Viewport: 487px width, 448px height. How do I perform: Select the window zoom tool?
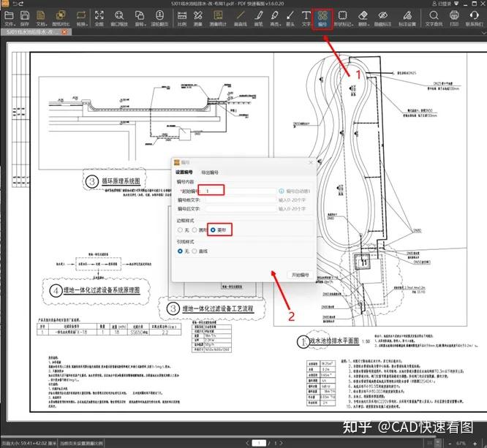tap(119, 18)
